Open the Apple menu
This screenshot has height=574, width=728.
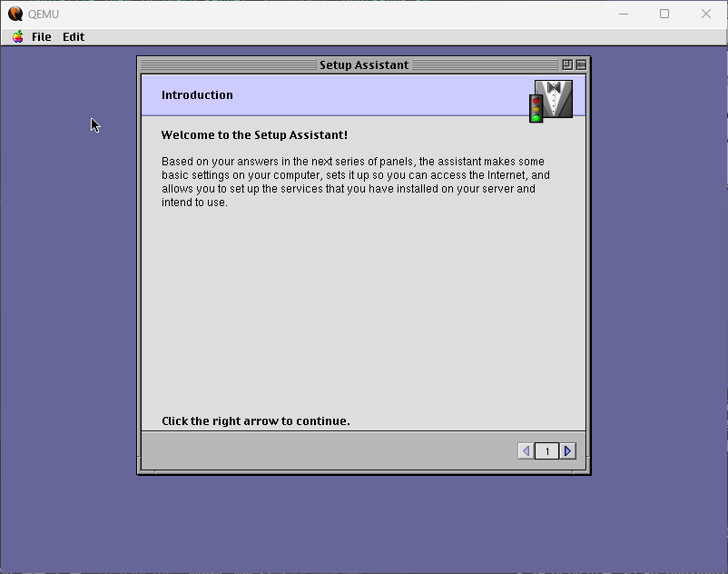18,37
